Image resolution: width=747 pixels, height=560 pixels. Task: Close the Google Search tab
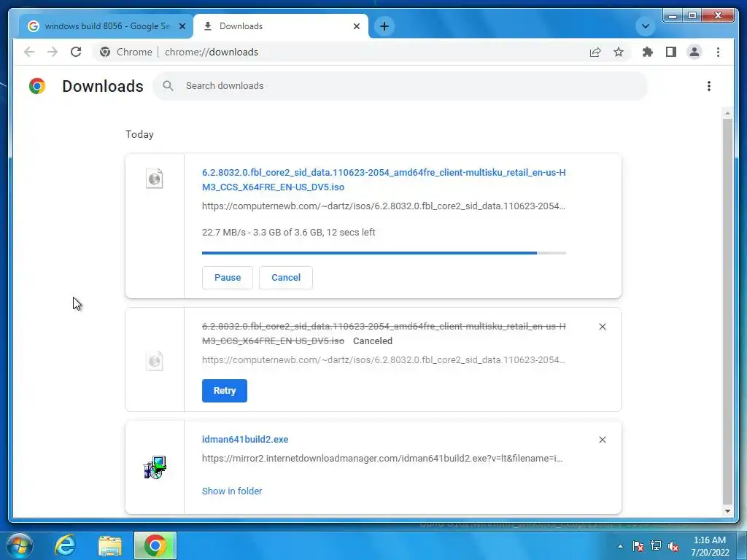[182, 26]
